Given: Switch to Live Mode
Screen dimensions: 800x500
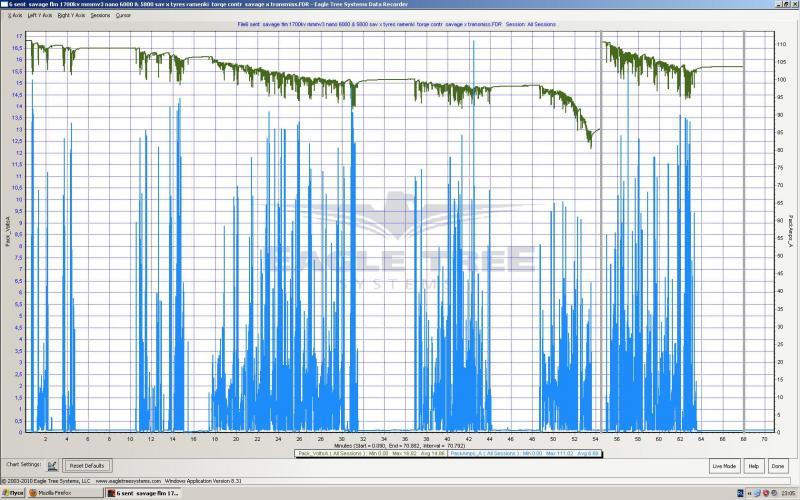Looking at the screenshot, I should click(x=724, y=466).
